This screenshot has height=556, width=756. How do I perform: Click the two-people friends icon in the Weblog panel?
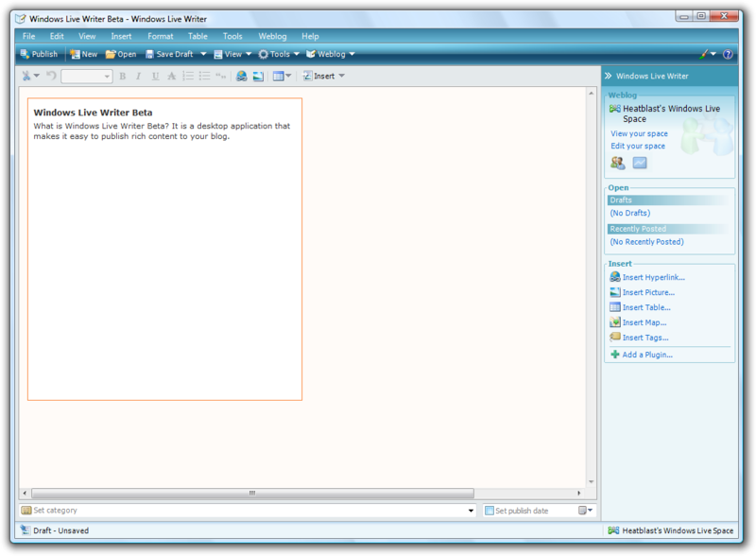[618, 164]
